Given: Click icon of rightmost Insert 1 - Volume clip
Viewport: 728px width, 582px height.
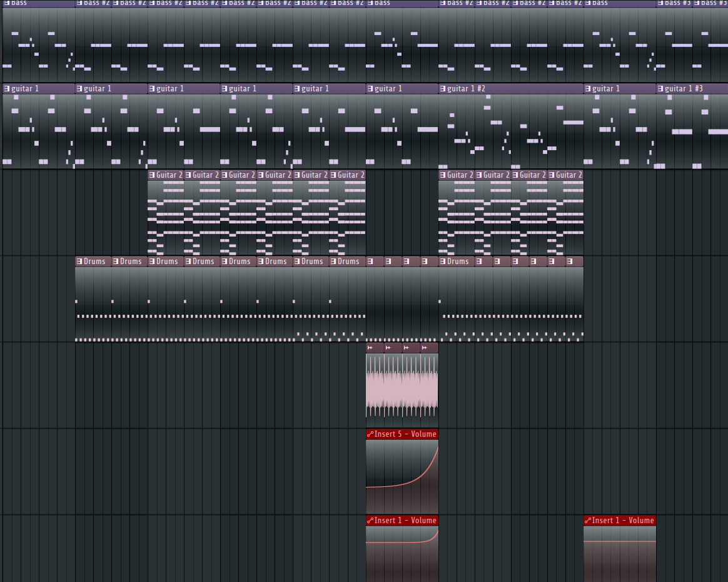Looking at the screenshot, I should point(588,521).
